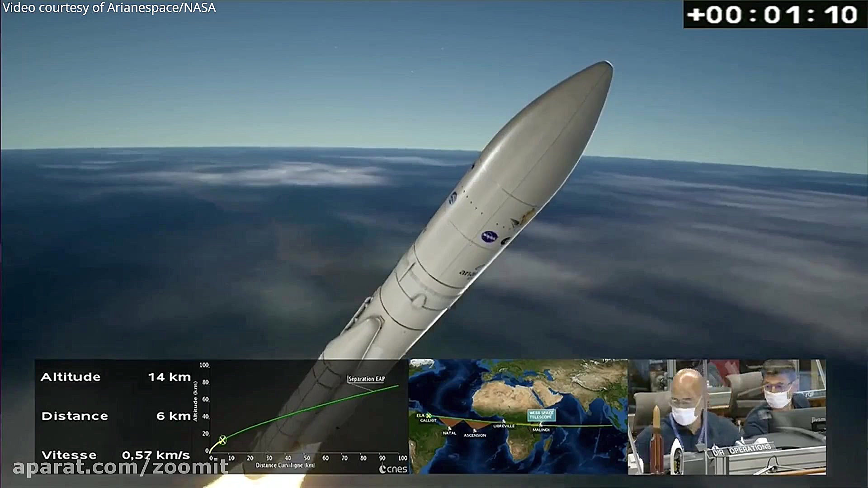The height and width of the screenshot is (488, 868).
Task: Click the Webb Space Telescope map label
Action: [541, 414]
